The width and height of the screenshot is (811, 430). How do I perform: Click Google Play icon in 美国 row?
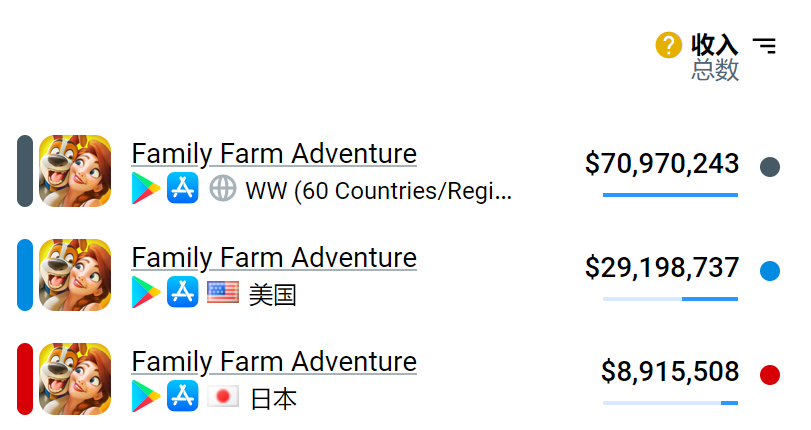click(x=146, y=292)
